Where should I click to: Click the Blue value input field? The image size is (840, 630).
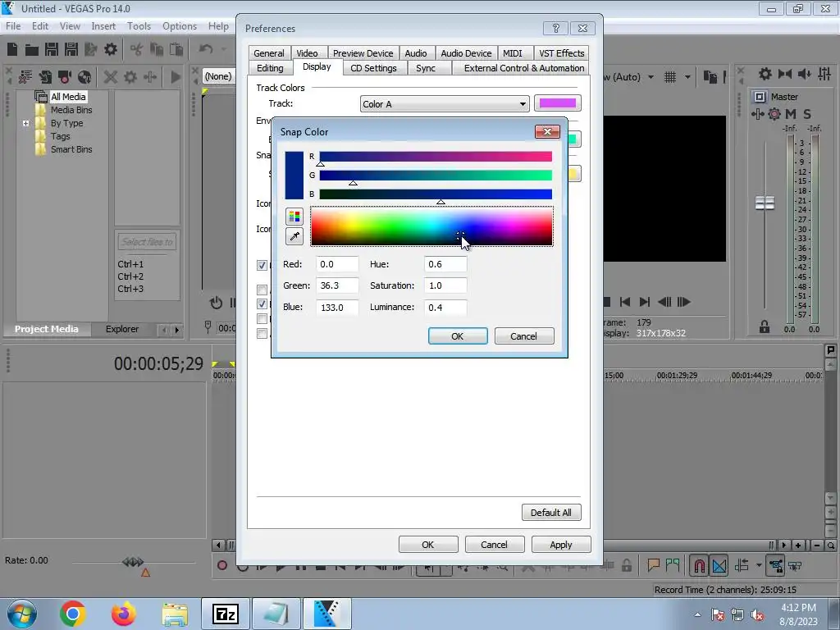337,308
